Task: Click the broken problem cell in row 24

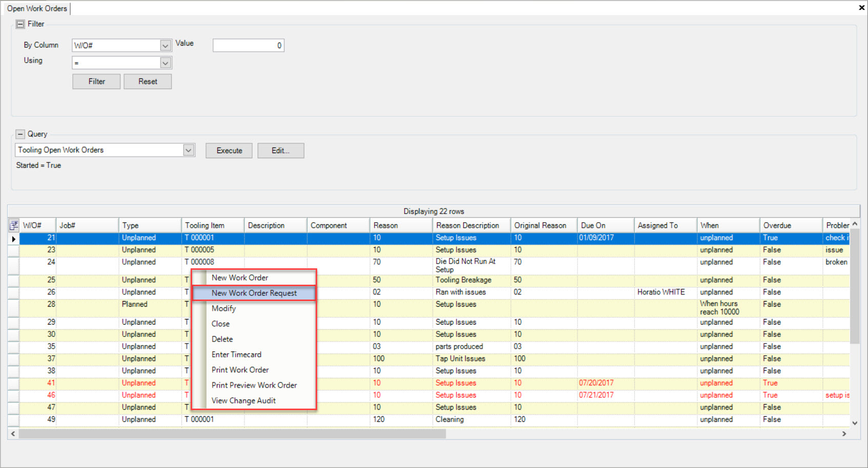Action: click(x=836, y=265)
